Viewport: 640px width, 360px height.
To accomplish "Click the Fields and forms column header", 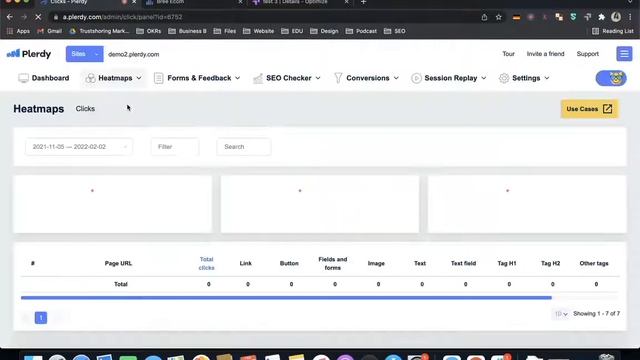I will click(x=333, y=264).
